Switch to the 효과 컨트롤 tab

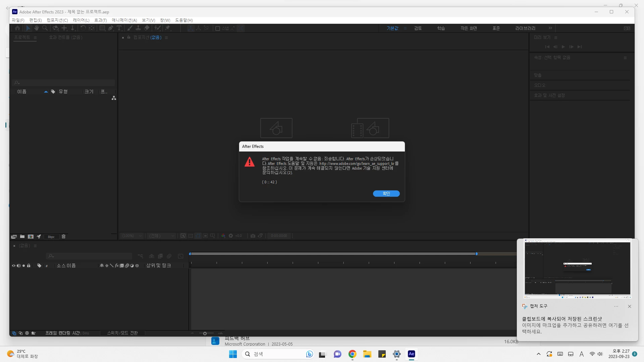(x=65, y=37)
